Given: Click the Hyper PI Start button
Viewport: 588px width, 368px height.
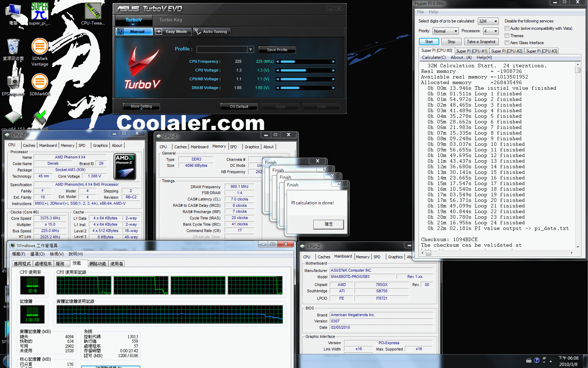Looking at the screenshot, I should click(x=429, y=42).
